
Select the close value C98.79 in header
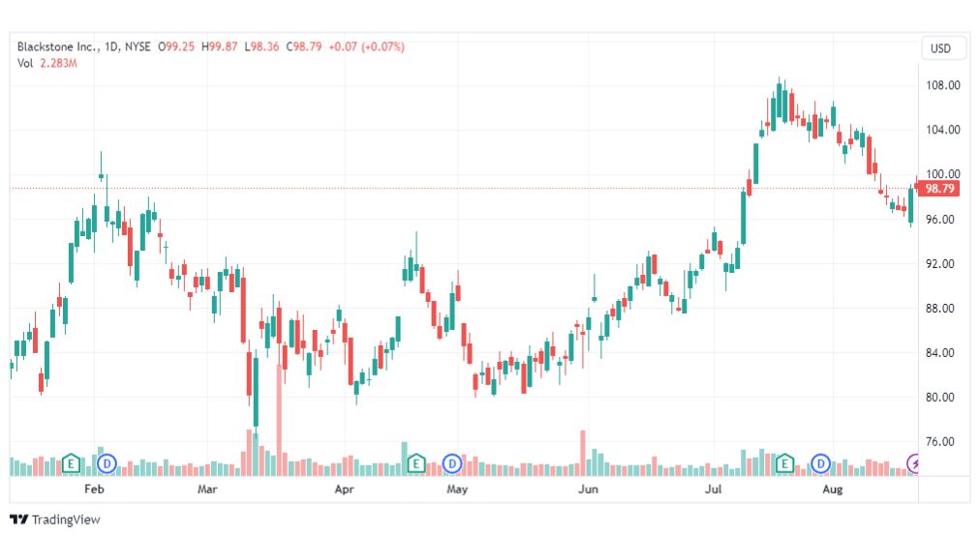pos(304,46)
